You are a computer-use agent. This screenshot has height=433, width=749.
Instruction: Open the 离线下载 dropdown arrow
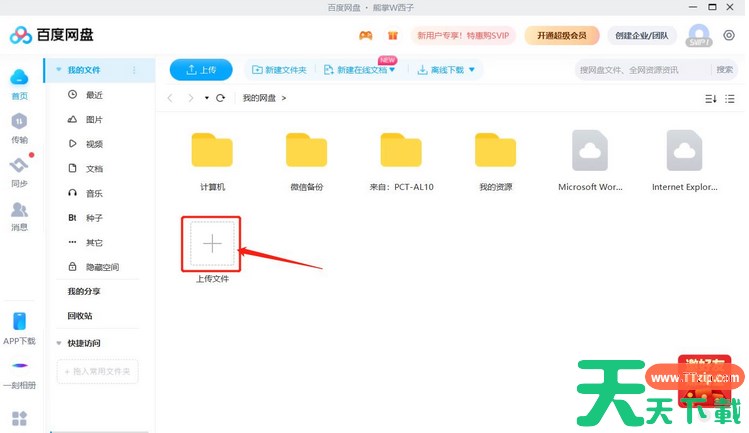pyautogui.click(x=472, y=70)
